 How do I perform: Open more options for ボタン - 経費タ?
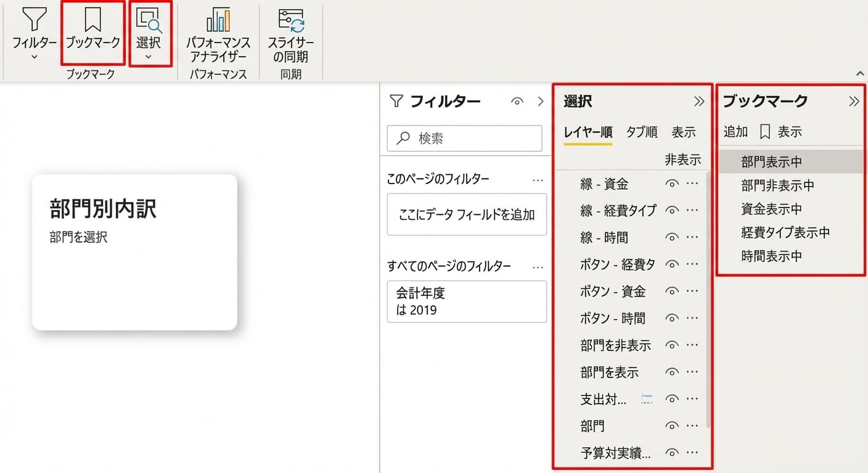(x=692, y=265)
